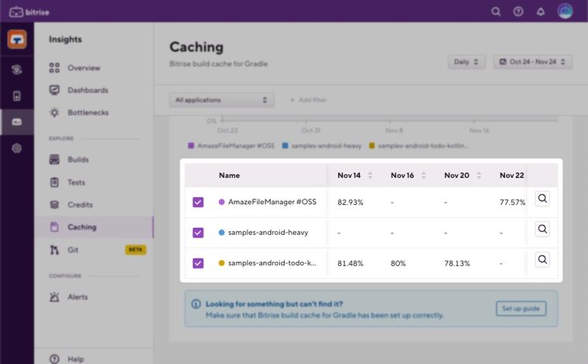Click the 77.57% cell under Nov 22

click(x=512, y=202)
